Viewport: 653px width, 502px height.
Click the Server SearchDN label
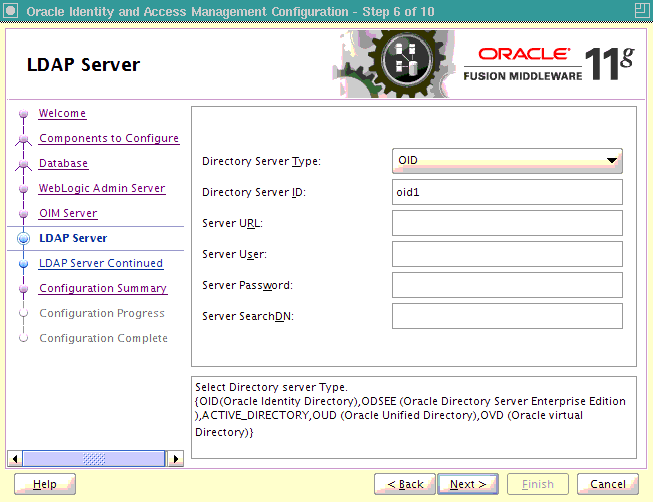point(248,316)
